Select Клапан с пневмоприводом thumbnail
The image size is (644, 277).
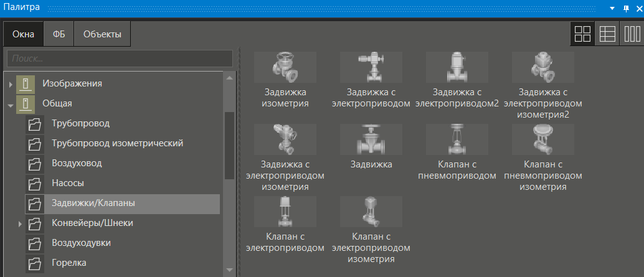tap(457, 139)
